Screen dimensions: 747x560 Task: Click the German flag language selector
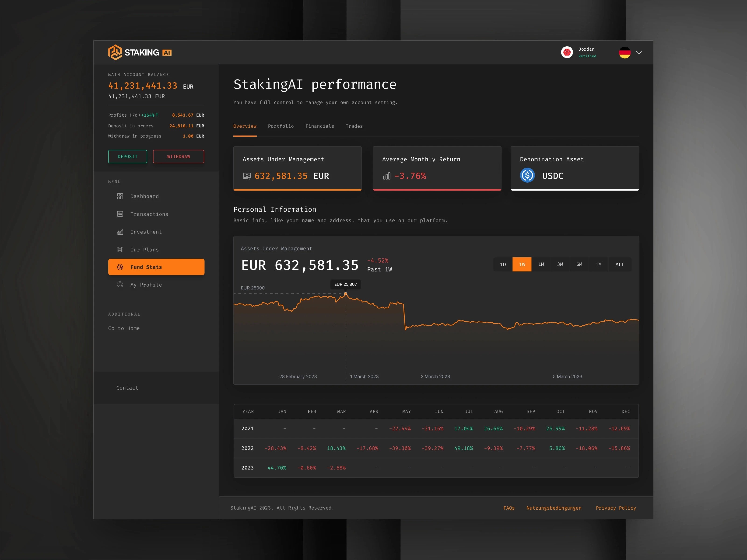[624, 53]
